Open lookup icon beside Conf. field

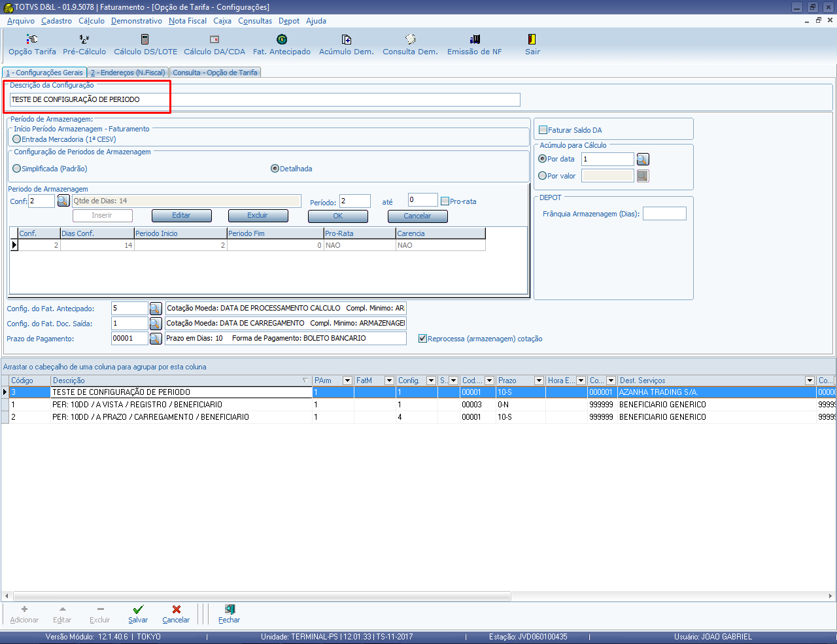(63, 201)
